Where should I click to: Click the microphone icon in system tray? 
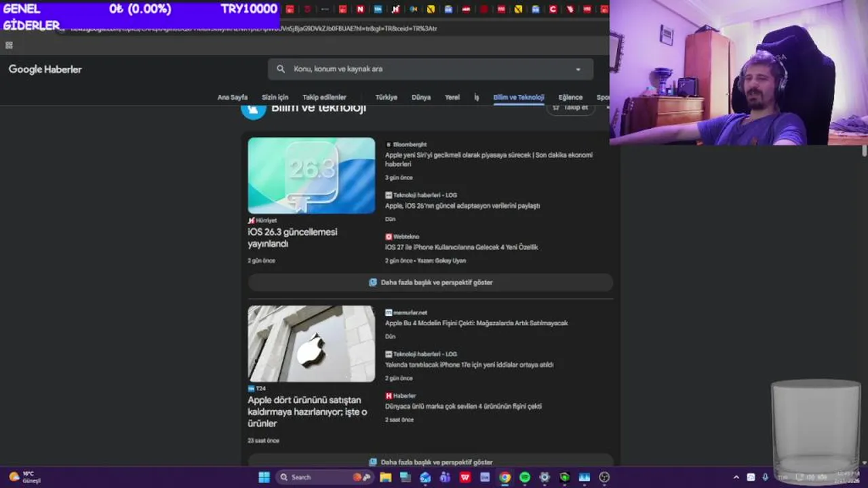(x=766, y=477)
